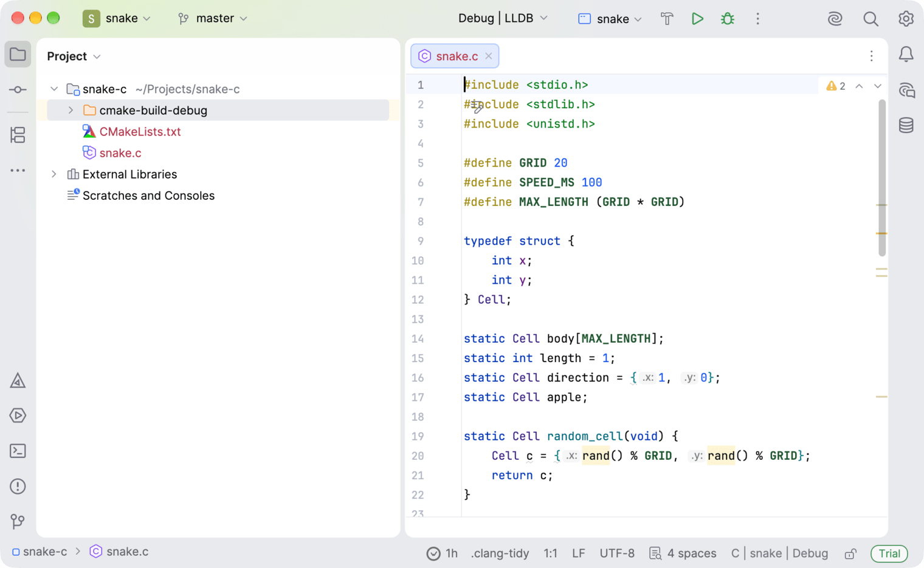
Task: Open editor tab options menu
Action: click(871, 56)
